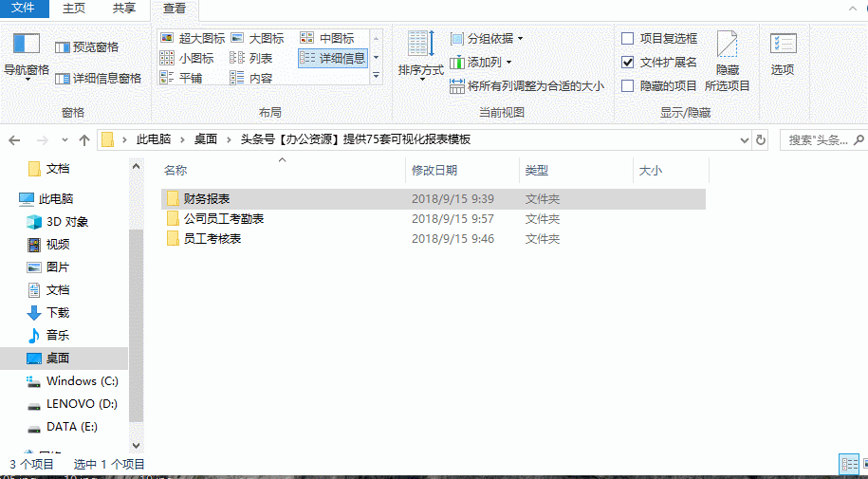Click 将所有列调整为合适的大小
The height and width of the screenshot is (479, 868).
click(x=527, y=85)
